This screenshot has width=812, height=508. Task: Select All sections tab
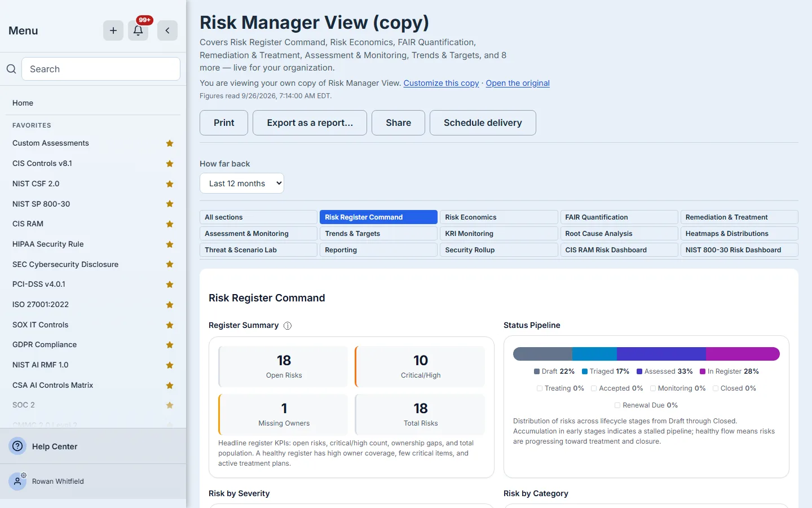pos(258,217)
